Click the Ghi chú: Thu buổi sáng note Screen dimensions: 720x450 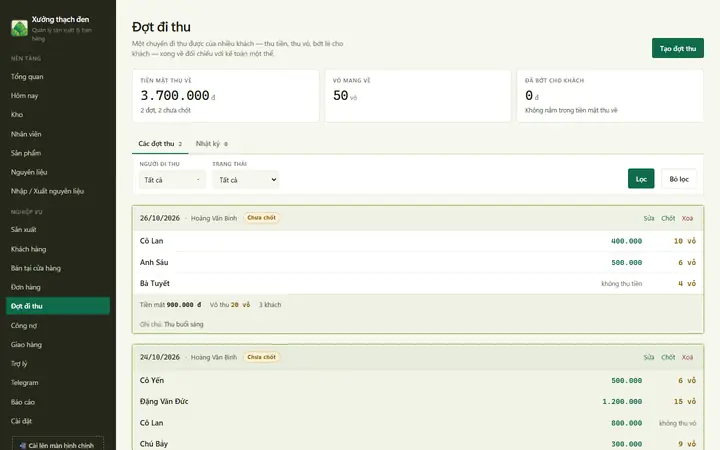click(172, 324)
